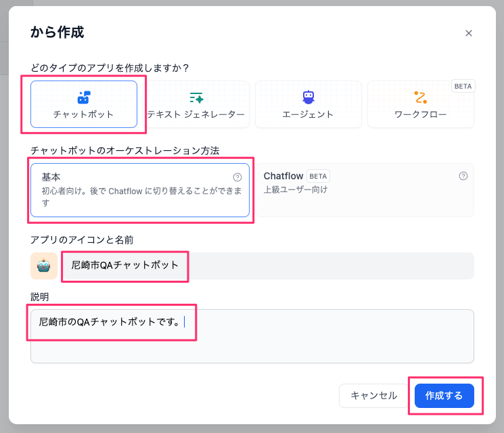Click the workflow orange path icon

coord(420,97)
